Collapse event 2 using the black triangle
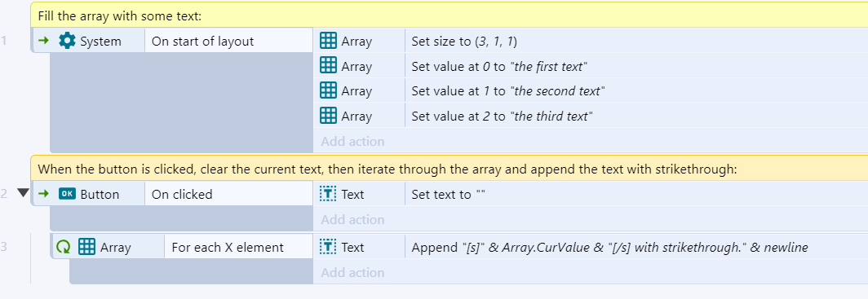The image size is (868, 299). click(23, 193)
